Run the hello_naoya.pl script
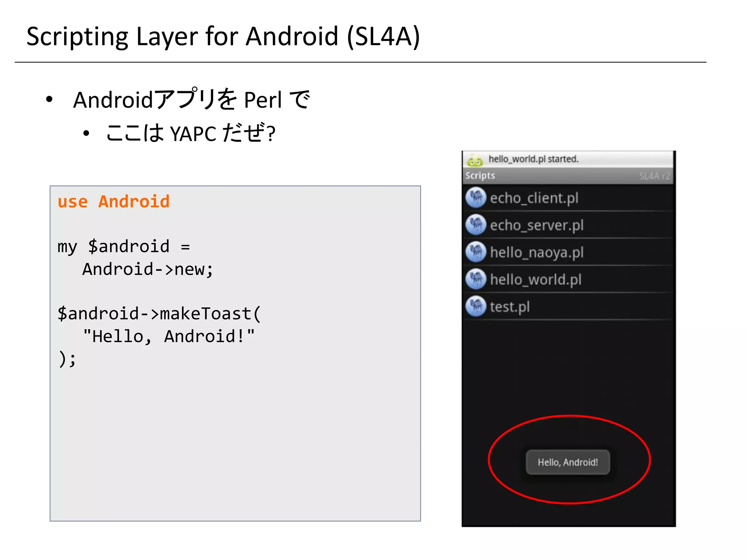 [568, 252]
